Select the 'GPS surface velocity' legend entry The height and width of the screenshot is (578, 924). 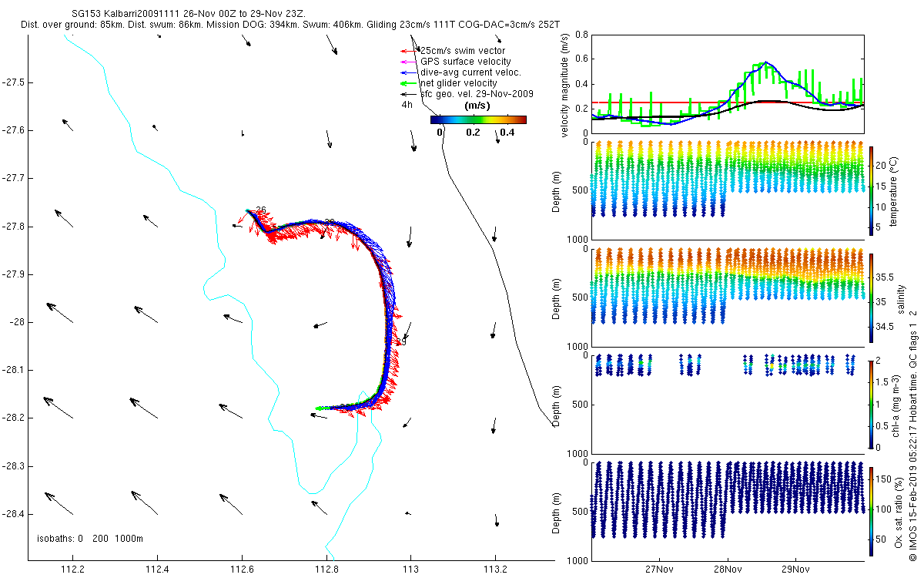[465, 62]
